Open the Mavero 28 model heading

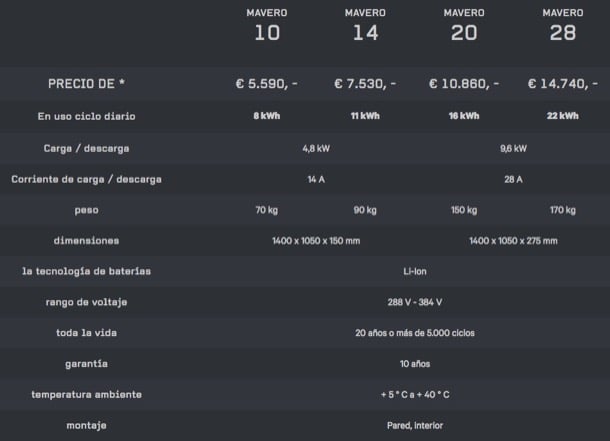(x=562, y=25)
